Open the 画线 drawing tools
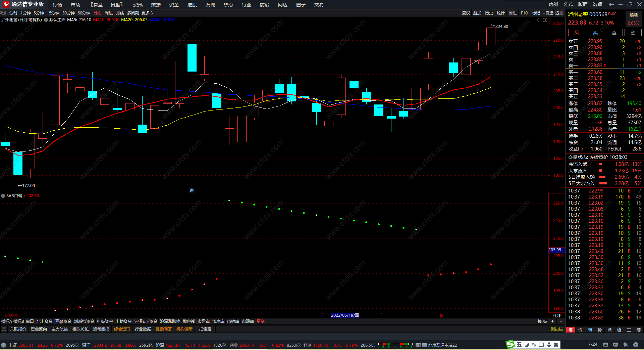This screenshot has height=350, width=644. coord(513,13)
